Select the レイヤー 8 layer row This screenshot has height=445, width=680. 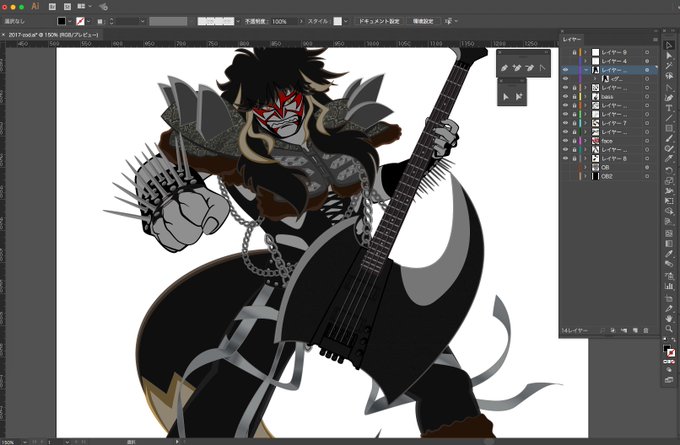[x=609, y=159]
